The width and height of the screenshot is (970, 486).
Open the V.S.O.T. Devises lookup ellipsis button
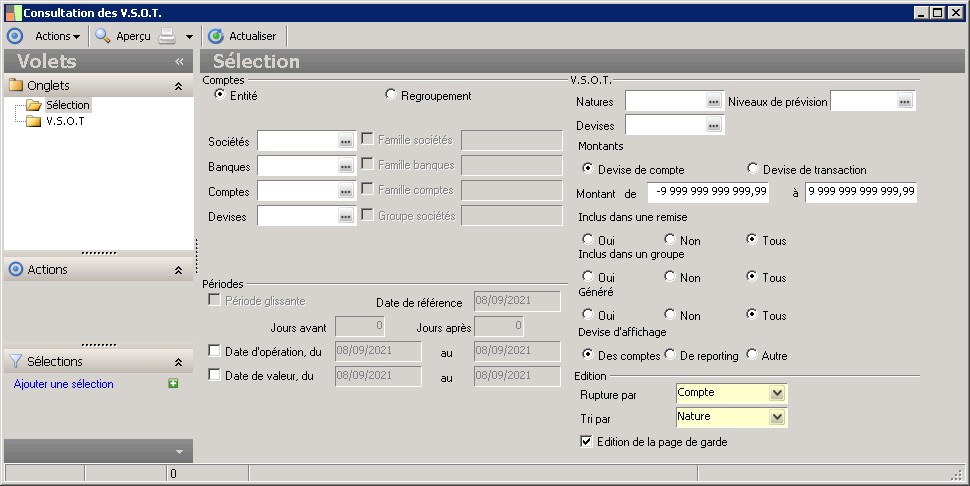click(714, 126)
